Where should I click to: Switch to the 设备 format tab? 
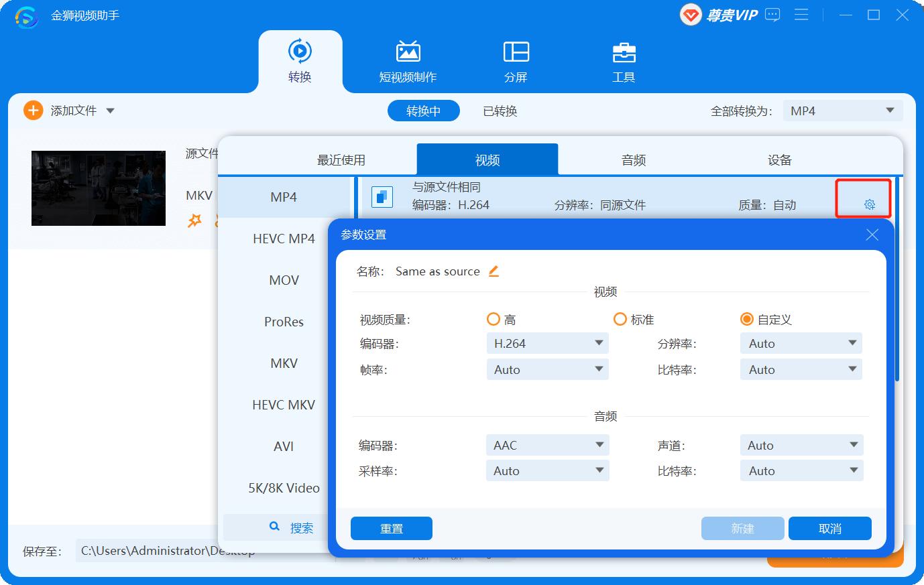[779, 160]
